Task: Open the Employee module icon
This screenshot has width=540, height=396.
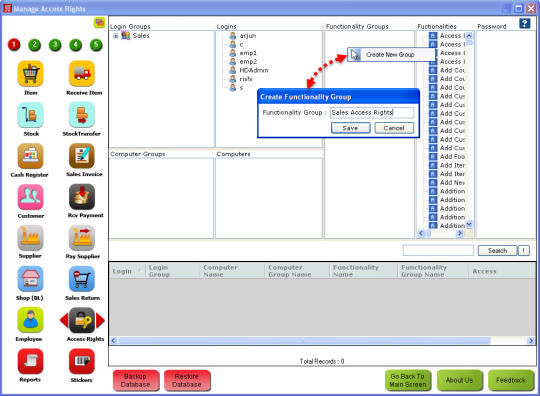Action: tap(30, 320)
